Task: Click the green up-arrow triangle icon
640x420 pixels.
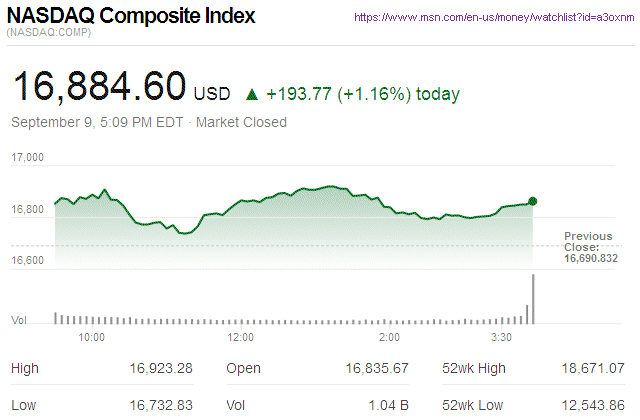Action: pyautogui.click(x=252, y=95)
